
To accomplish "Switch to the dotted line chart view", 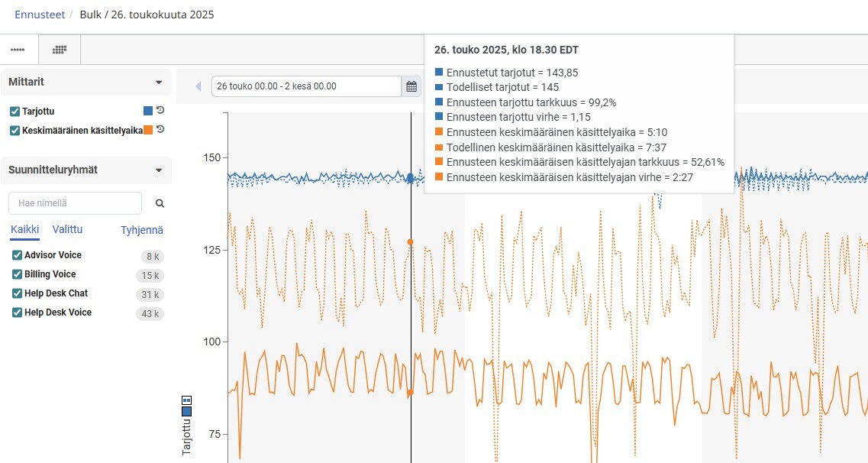I will coord(18,50).
